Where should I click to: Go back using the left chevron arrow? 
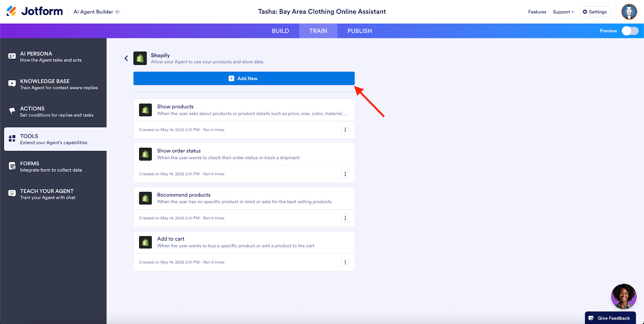tap(126, 58)
